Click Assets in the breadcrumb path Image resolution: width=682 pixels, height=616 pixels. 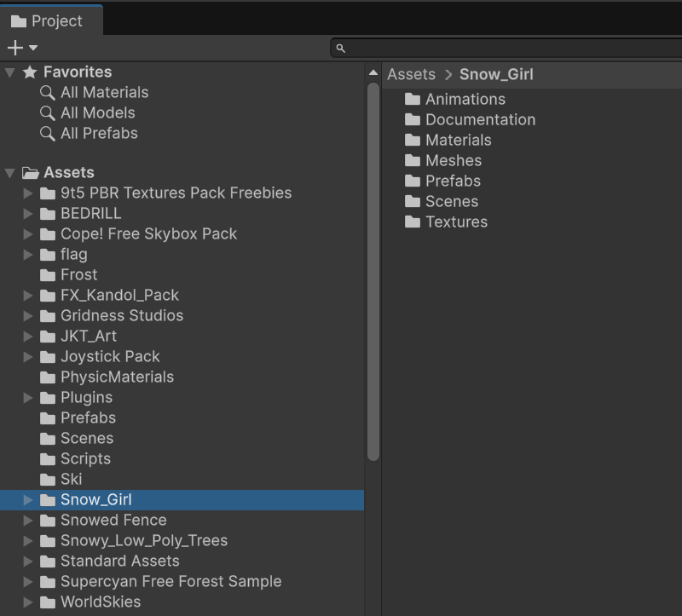click(x=411, y=74)
